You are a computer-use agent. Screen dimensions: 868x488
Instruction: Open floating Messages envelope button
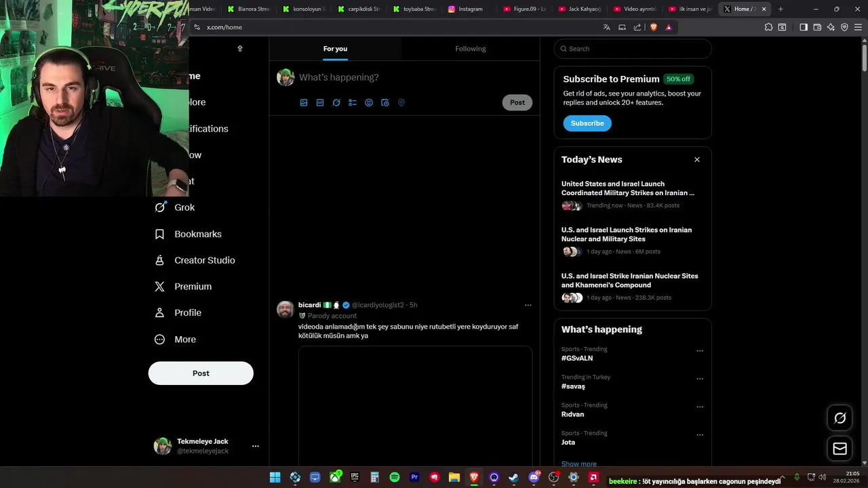tap(840, 449)
